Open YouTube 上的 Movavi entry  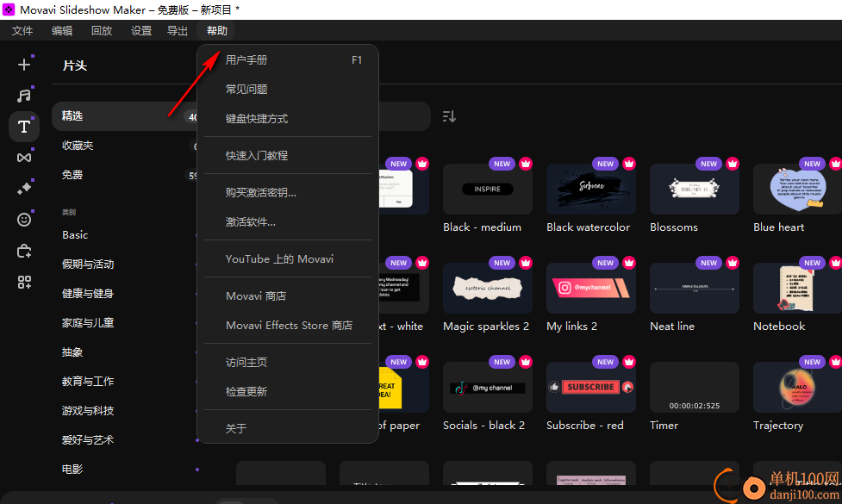(x=288, y=258)
